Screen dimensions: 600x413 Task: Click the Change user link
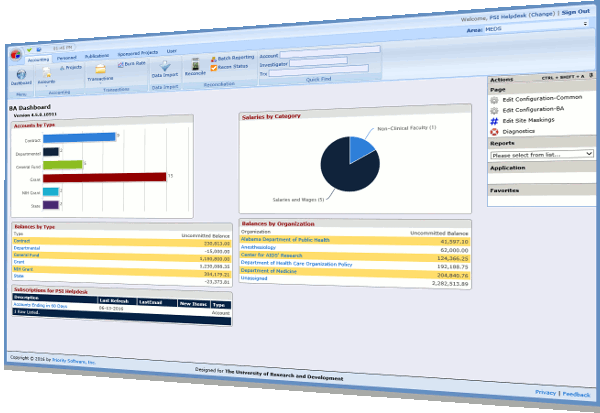point(541,15)
